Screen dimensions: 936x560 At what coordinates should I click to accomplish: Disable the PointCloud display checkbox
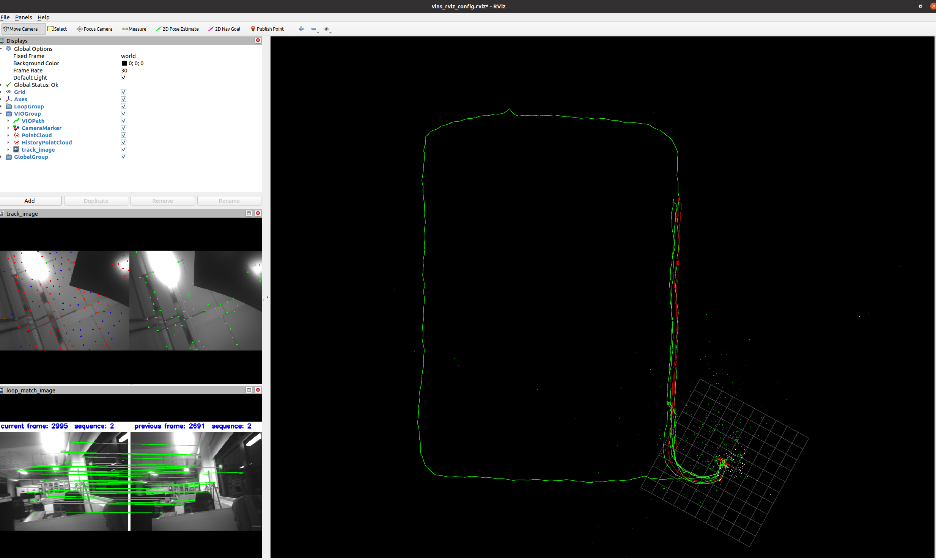click(124, 135)
